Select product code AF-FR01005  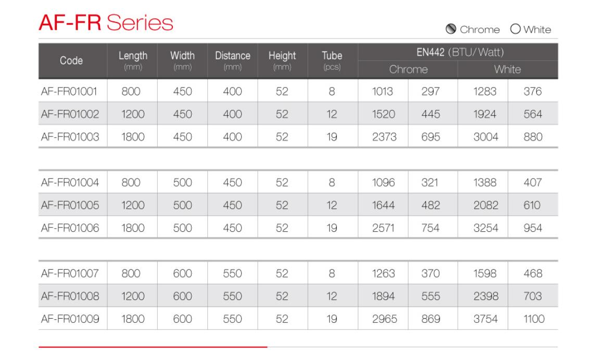tap(70, 205)
